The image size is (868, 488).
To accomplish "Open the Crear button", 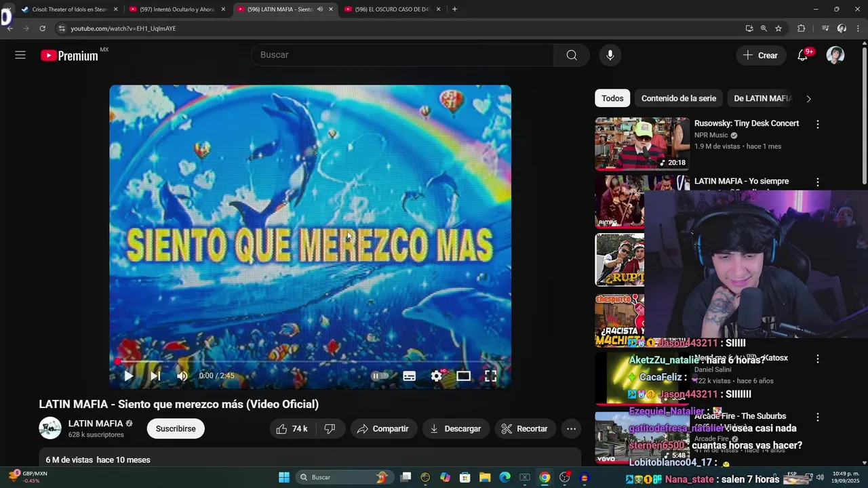I will click(x=761, y=56).
